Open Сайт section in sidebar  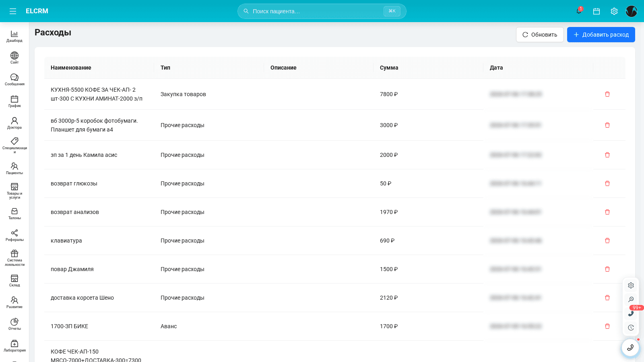[14, 58]
